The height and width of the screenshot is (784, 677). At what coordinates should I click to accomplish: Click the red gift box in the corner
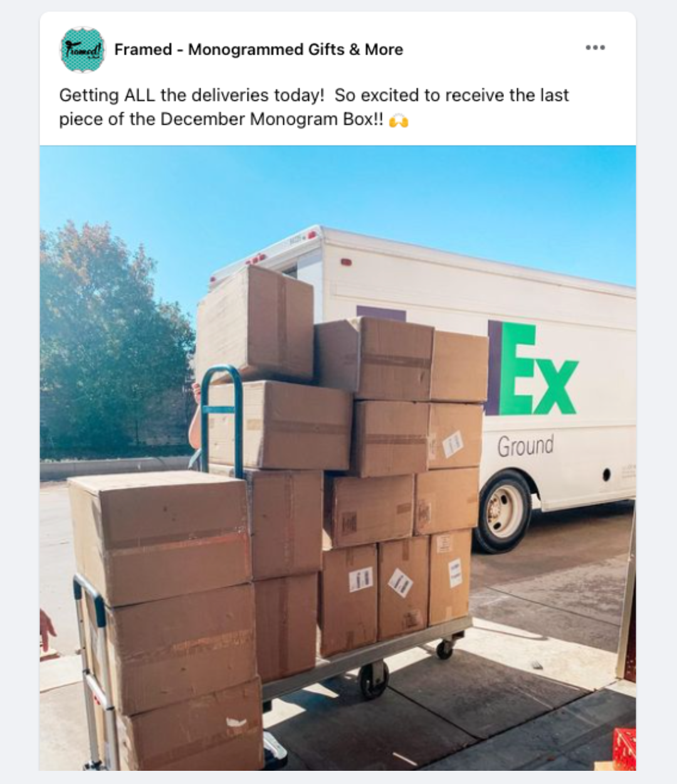[x=624, y=749]
